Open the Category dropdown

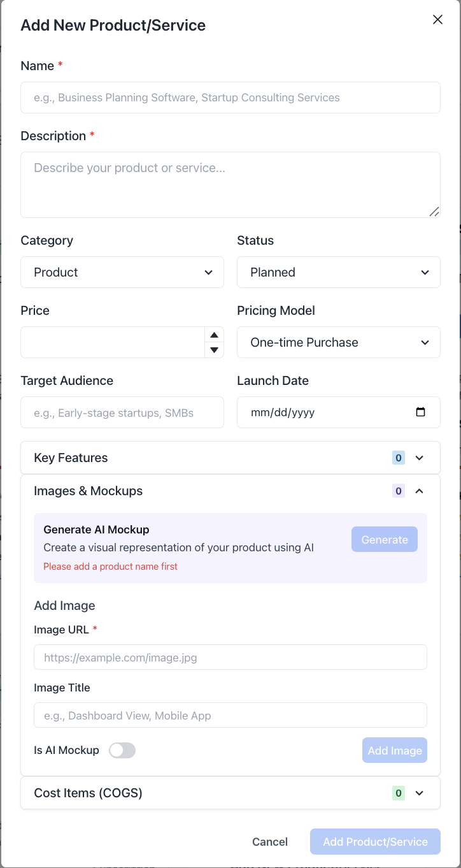click(122, 272)
